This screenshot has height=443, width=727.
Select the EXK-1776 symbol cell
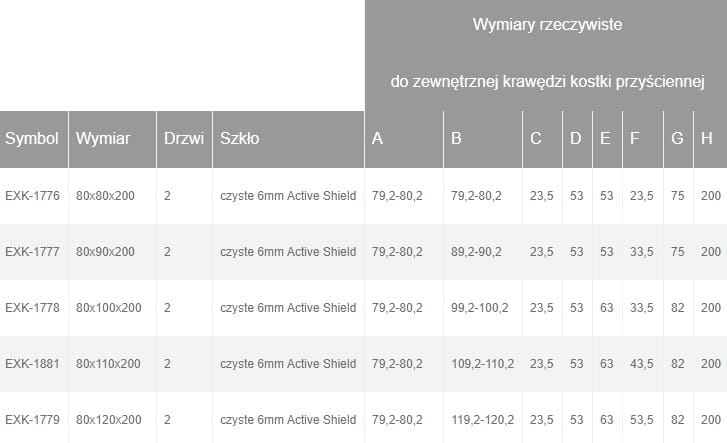[31, 196]
